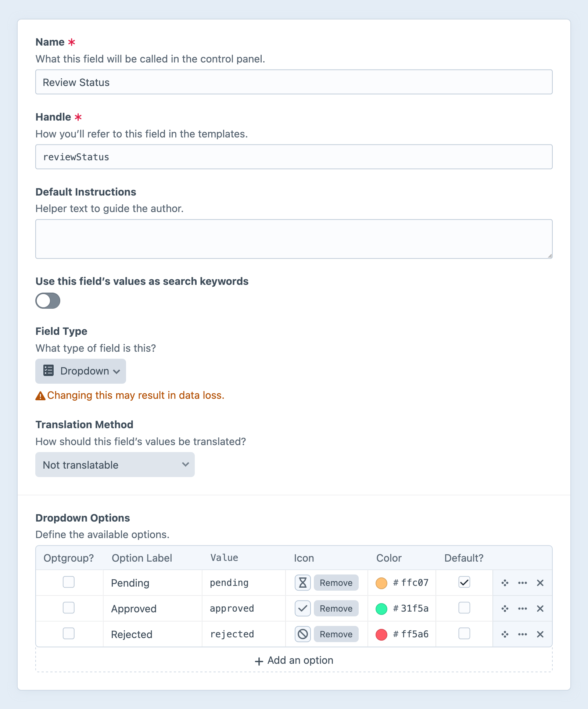The width and height of the screenshot is (588, 709).
Task: Click the Add an option button
Action: 294,660
